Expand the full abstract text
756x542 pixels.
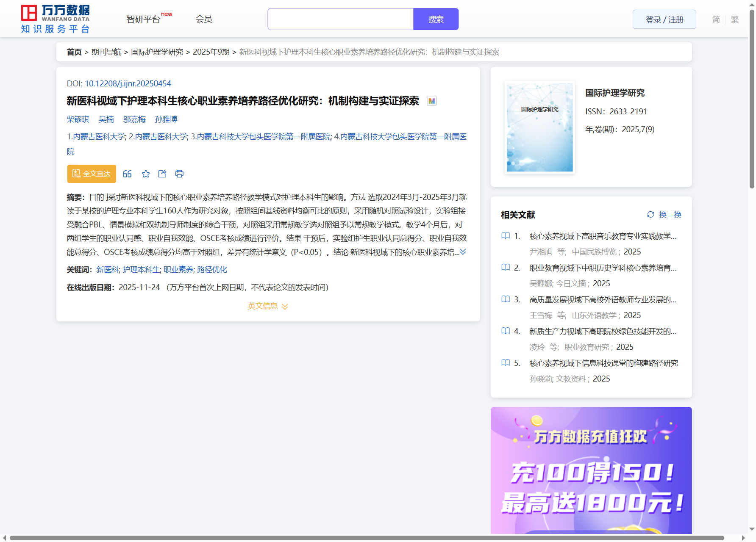463,252
